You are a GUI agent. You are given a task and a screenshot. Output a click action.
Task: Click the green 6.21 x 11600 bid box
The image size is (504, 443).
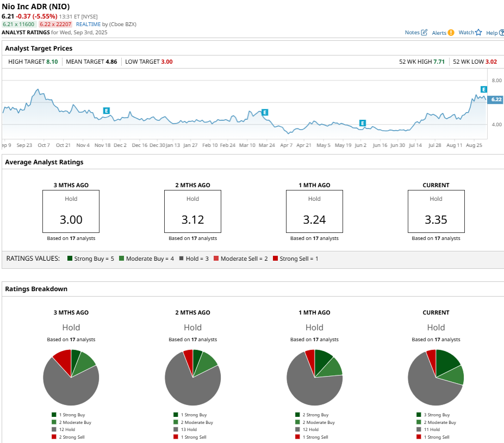click(x=18, y=24)
